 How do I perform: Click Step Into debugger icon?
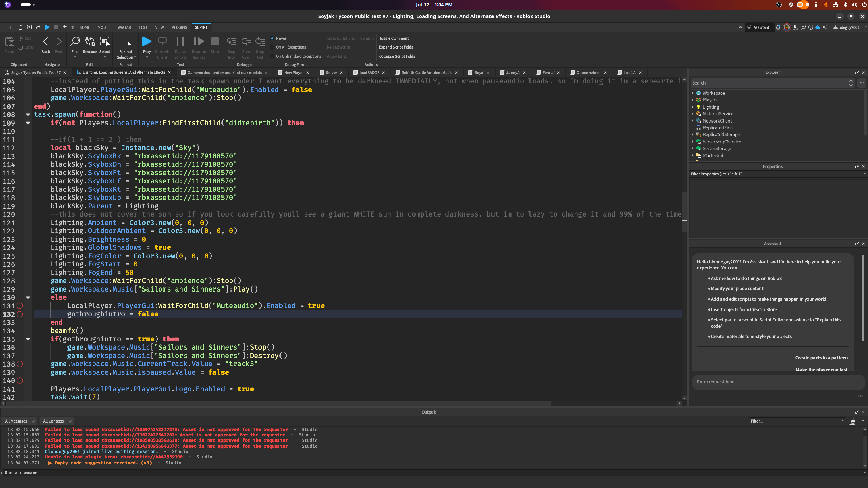231,42
